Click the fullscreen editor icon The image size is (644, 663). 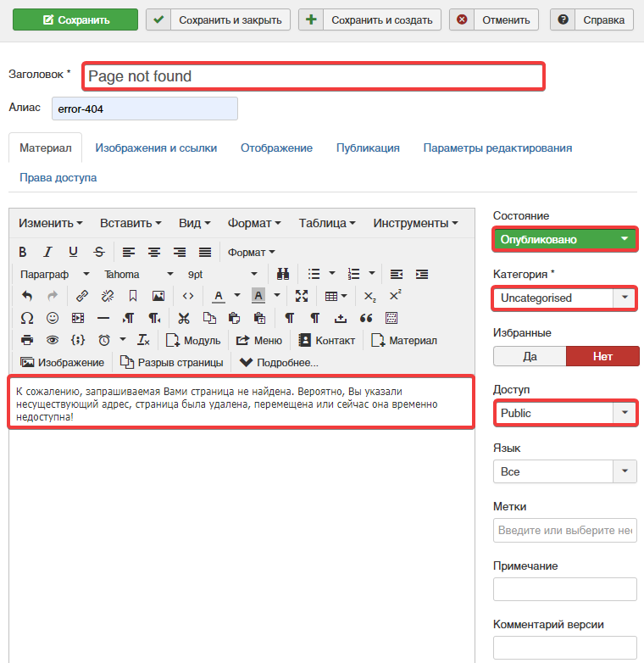click(302, 296)
